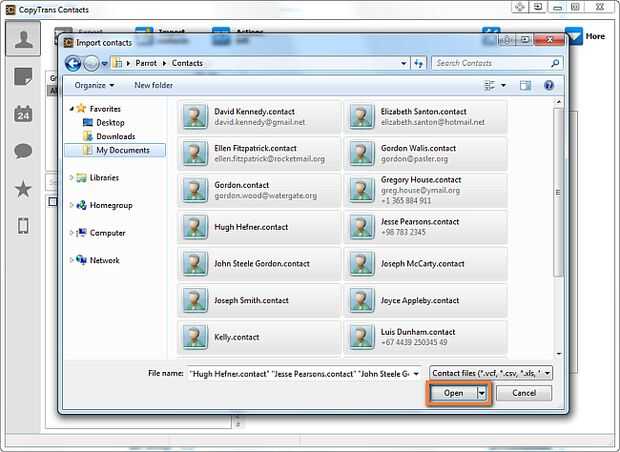The image size is (620, 452).
Task: Click the change view icon
Action: coord(490,85)
